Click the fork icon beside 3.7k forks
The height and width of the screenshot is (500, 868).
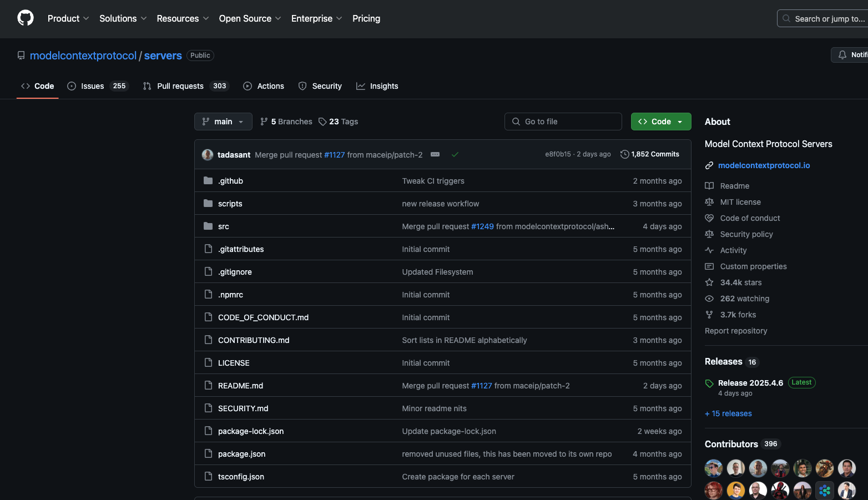pos(709,315)
